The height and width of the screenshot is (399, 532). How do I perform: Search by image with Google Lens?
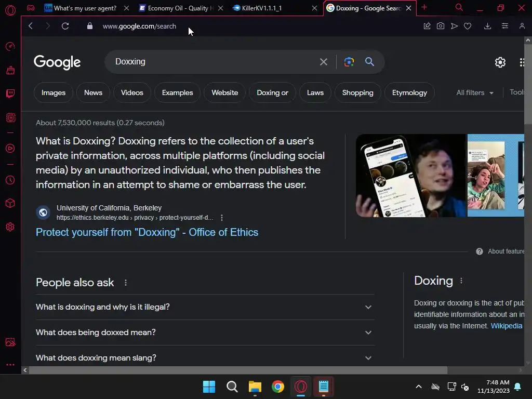[x=349, y=62]
